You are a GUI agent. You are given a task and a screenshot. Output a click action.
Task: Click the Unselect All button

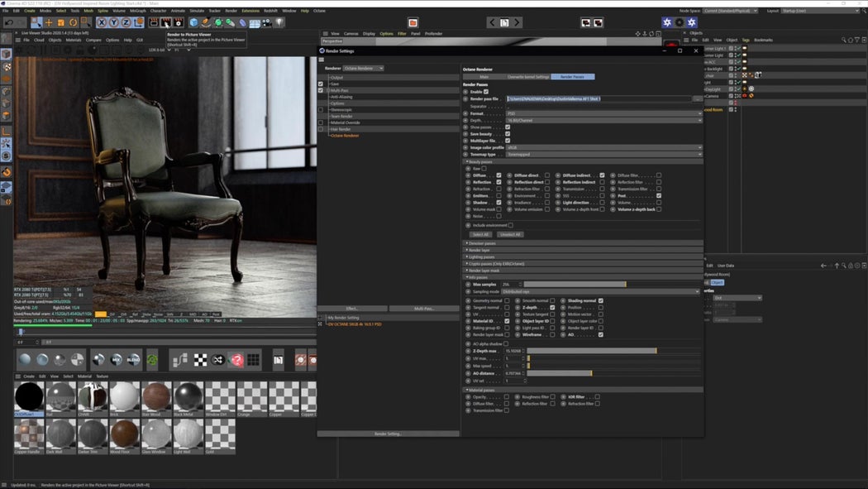click(510, 234)
